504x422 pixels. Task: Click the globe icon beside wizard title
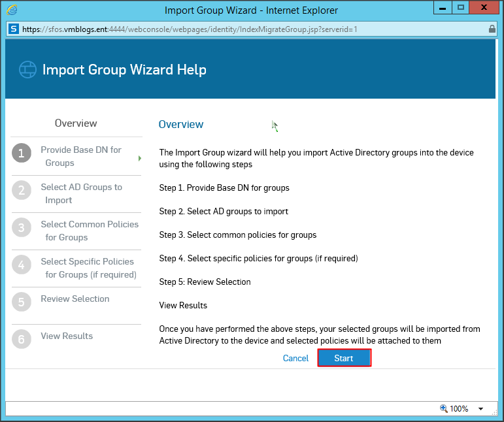(27, 70)
